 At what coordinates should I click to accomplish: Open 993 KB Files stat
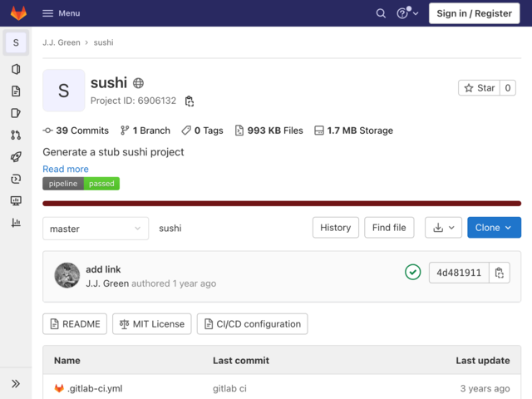(269, 131)
